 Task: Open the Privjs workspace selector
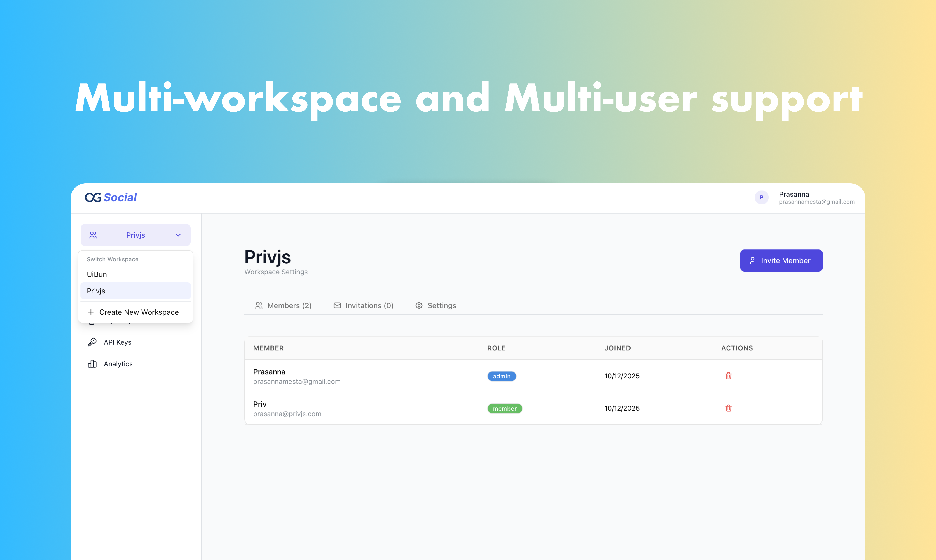135,235
